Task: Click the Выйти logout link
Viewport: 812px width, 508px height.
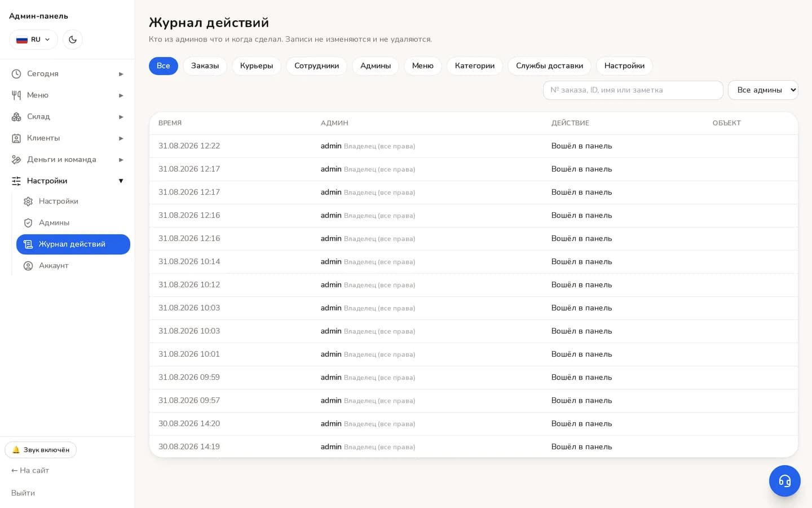Action: click(x=23, y=493)
